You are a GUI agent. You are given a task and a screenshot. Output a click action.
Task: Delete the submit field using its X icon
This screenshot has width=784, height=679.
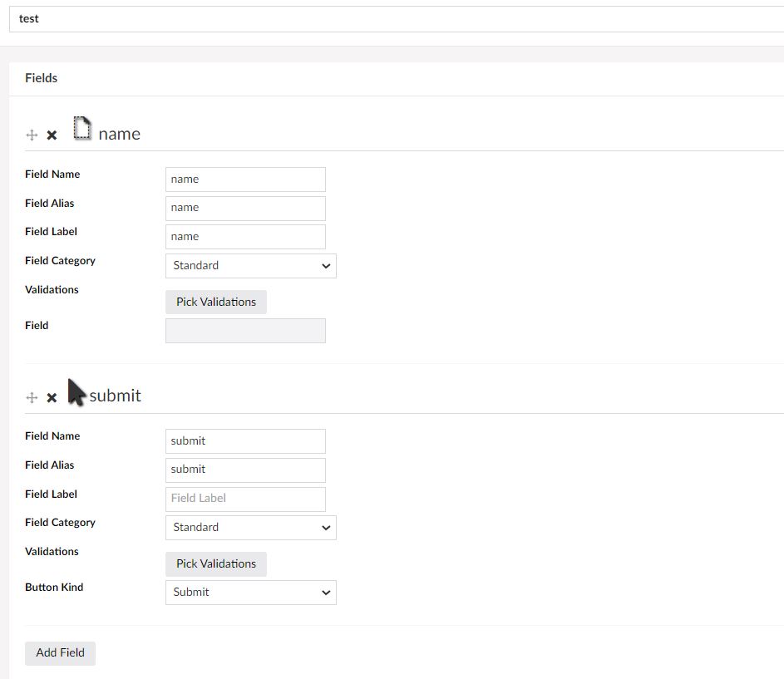pos(52,397)
